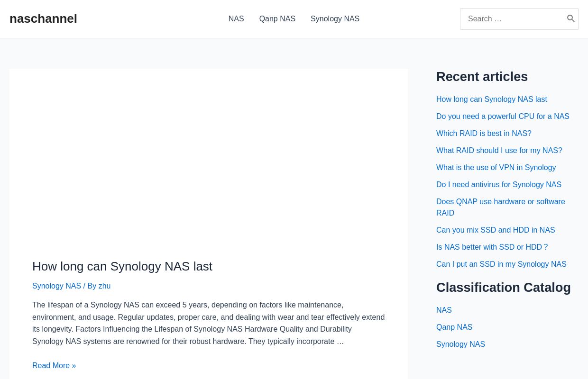The width and height of the screenshot is (588, 379).
Task: Select Qanp NAS in Classification Catalog
Action: click(x=454, y=327)
